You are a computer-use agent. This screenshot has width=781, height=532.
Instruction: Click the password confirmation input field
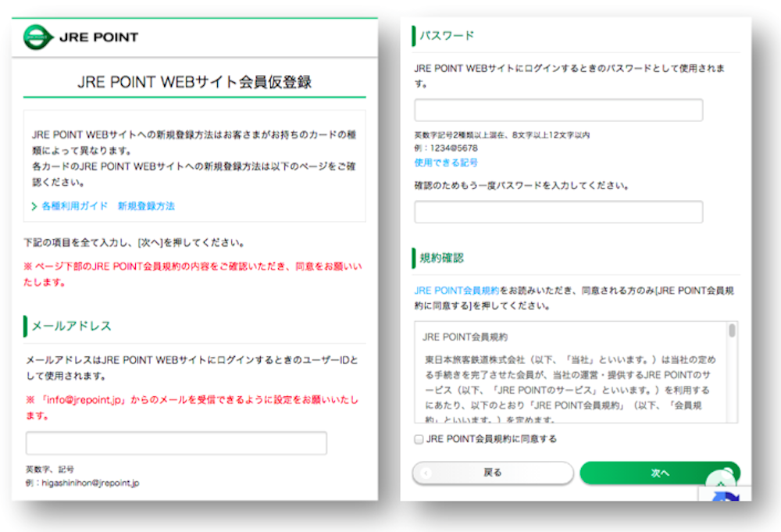pos(558,212)
